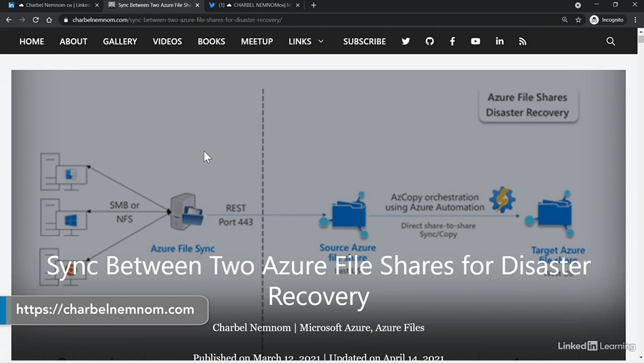Expand the LINKS dropdown menu
Image resolution: width=644 pixels, height=363 pixels.
[306, 41]
